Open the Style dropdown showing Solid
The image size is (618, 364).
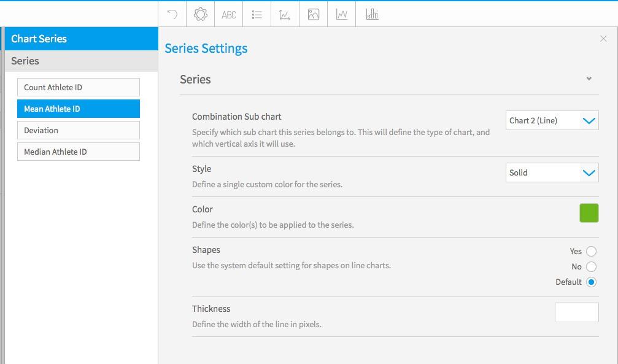552,172
